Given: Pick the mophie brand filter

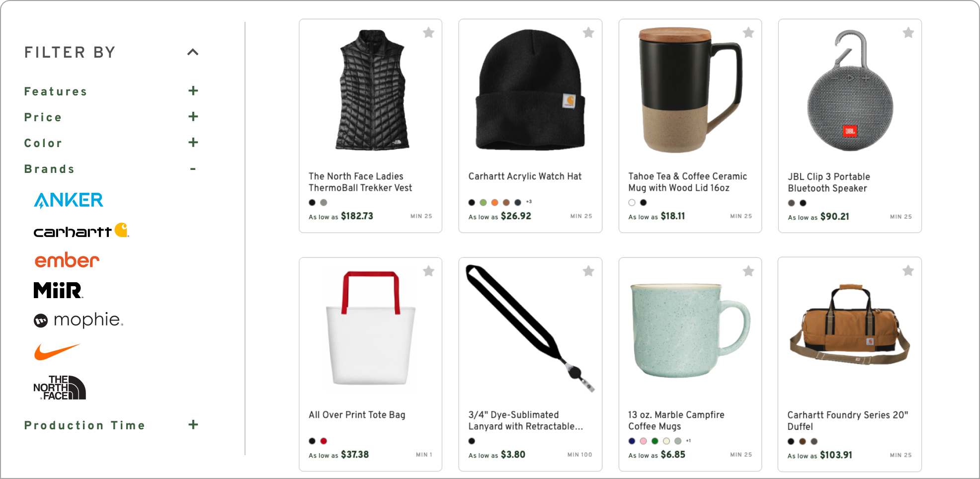Looking at the screenshot, I should [79, 320].
